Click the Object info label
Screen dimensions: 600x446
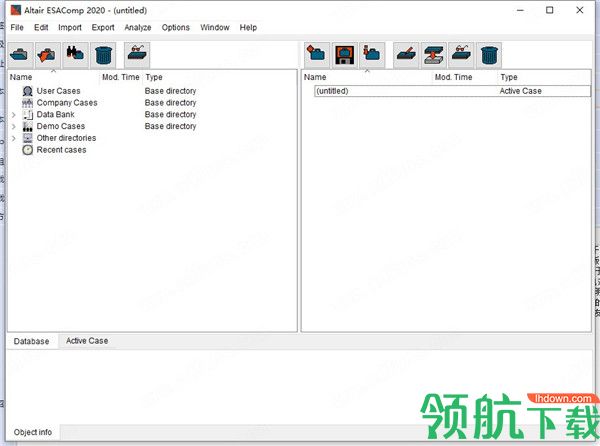point(33,432)
